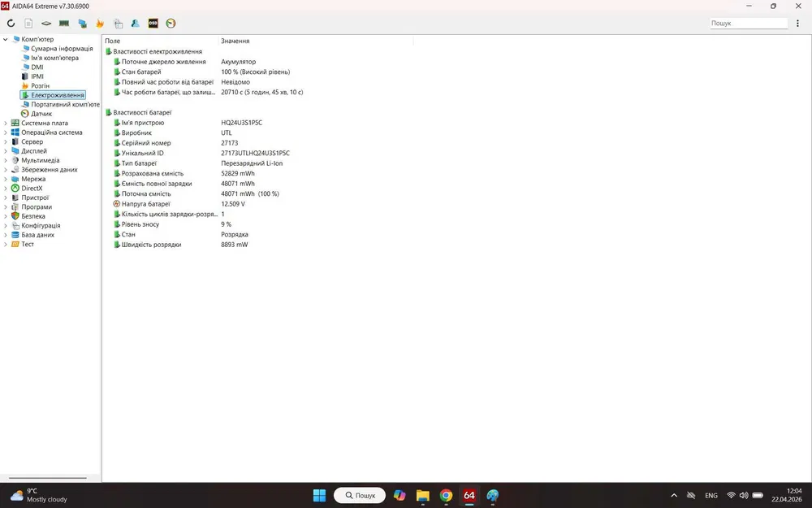
Task: Open the memory benchmark RAM icon
Action: point(64,24)
